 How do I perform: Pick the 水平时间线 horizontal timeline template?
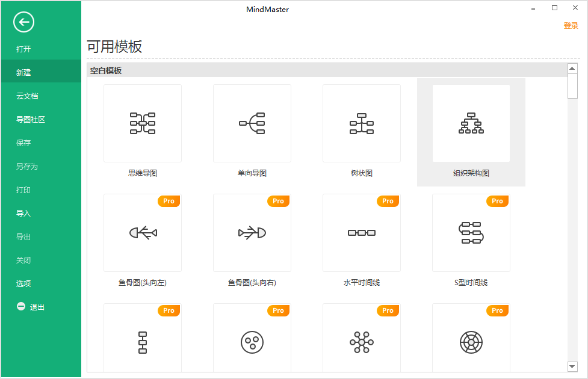pos(362,233)
